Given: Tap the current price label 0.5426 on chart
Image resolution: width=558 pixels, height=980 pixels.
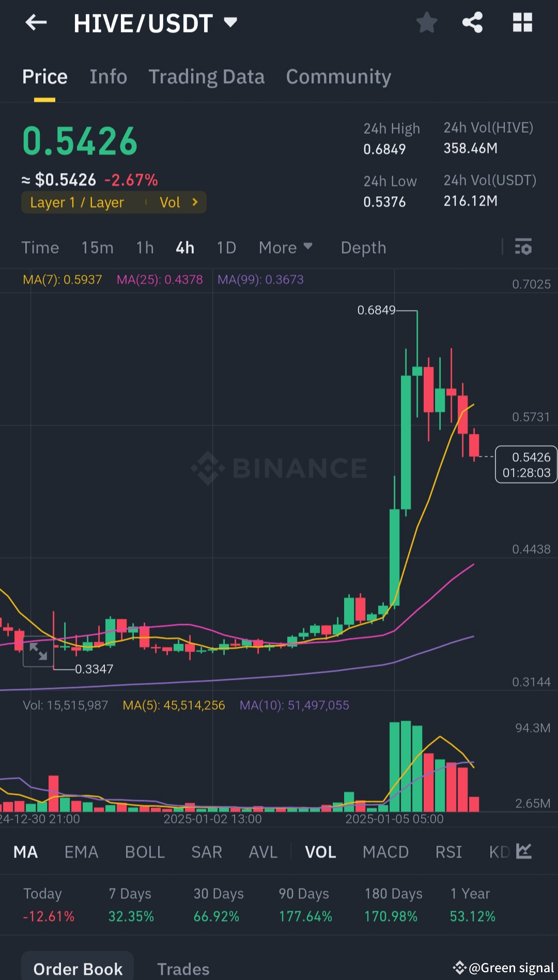Looking at the screenshot, I should 526,464.
